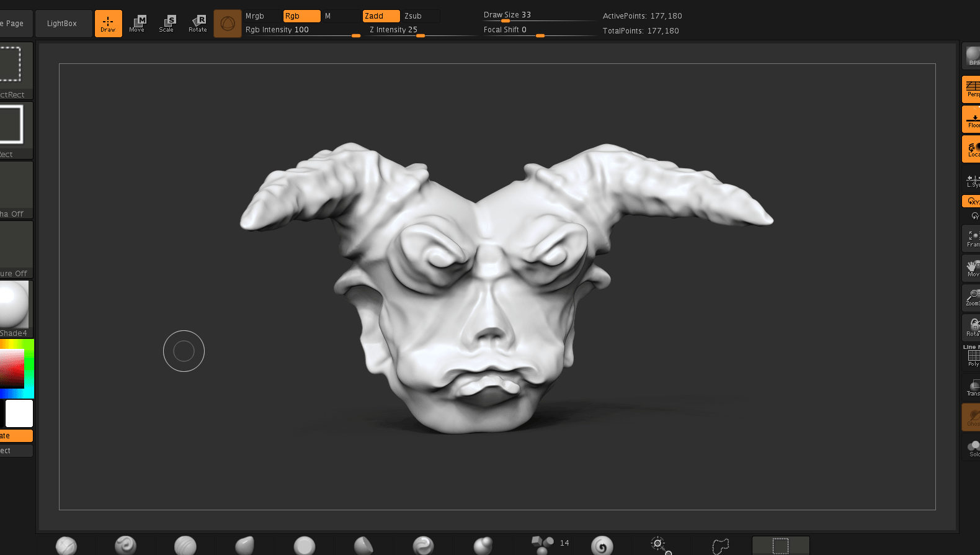Open the Rect stroke type picker
The image size is (980, 555).
click(16, 130)
